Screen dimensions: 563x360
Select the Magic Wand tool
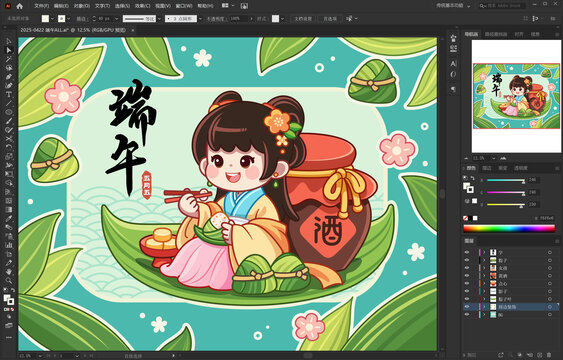pos(9,59)
